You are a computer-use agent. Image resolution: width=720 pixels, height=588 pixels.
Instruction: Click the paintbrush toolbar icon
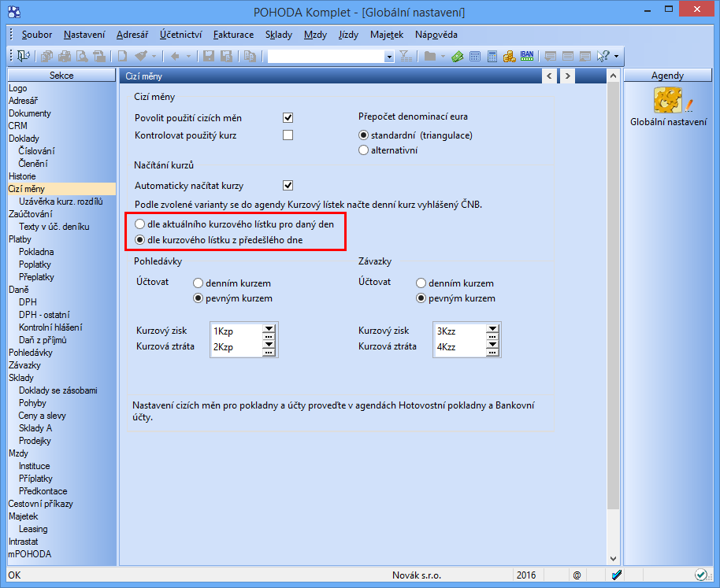coord(141,56)
